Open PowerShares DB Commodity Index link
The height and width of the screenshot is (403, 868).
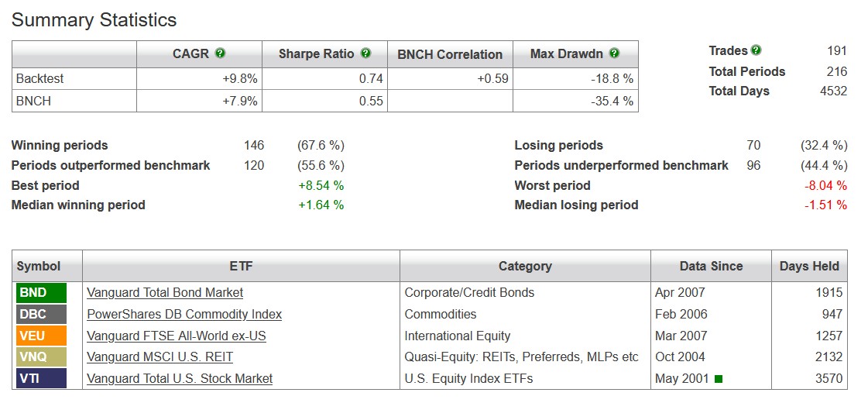184,314
